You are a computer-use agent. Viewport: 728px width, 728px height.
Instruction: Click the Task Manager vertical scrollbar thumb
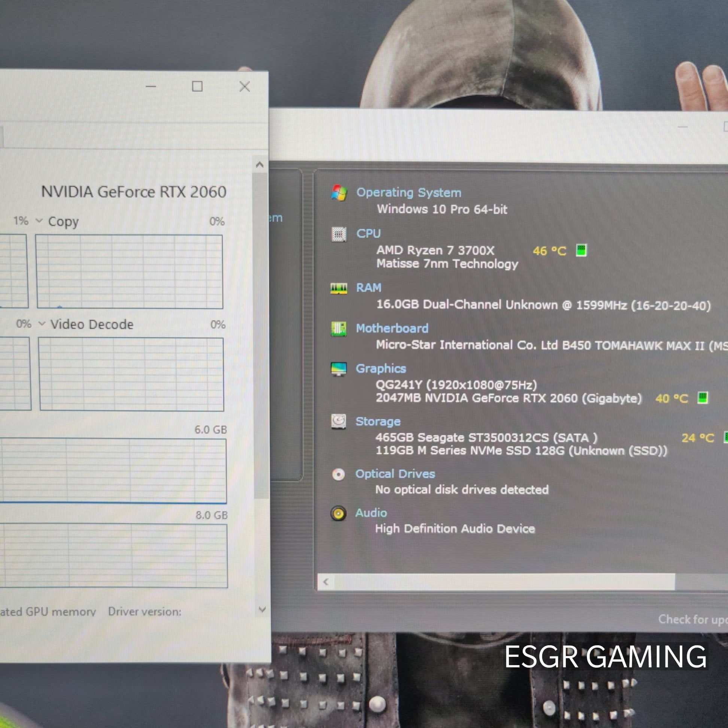(x=260, y=336)
